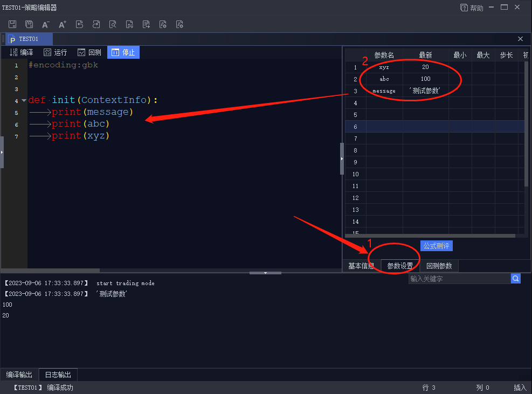Click the 回测 (Backtest) icon

(x=89, y=52)
